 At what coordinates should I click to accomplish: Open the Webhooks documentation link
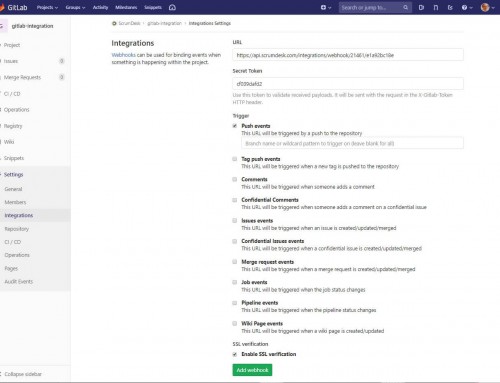tap(123, 55)
